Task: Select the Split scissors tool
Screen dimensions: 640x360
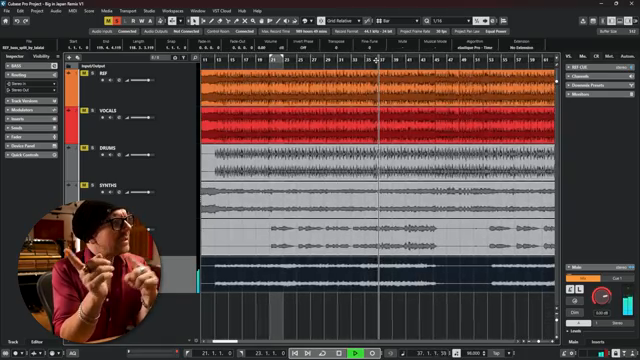Action: click(x=228, y=21)
